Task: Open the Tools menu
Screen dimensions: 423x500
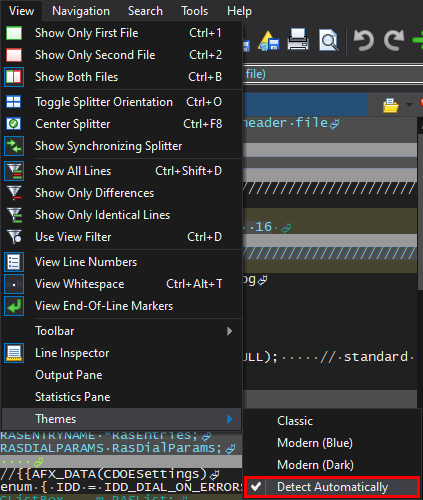Action: [x=194, y=11]
